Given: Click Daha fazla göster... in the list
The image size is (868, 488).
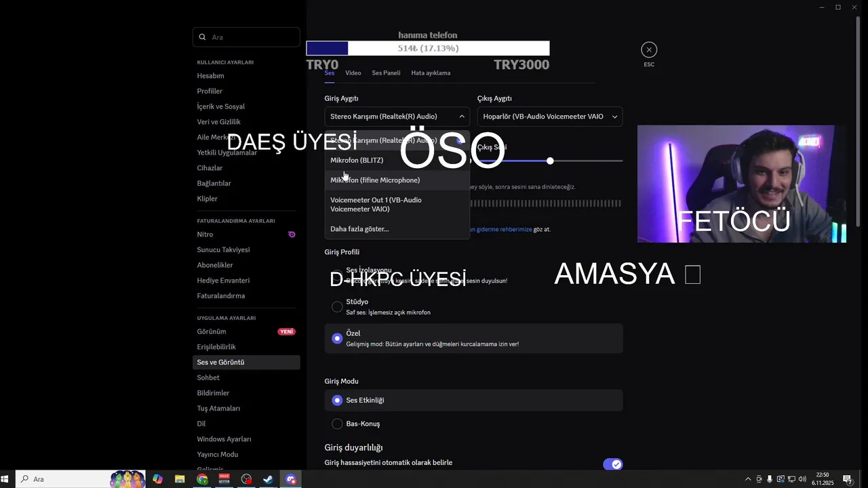Looking at the screenshot, I should pos(397,229).
